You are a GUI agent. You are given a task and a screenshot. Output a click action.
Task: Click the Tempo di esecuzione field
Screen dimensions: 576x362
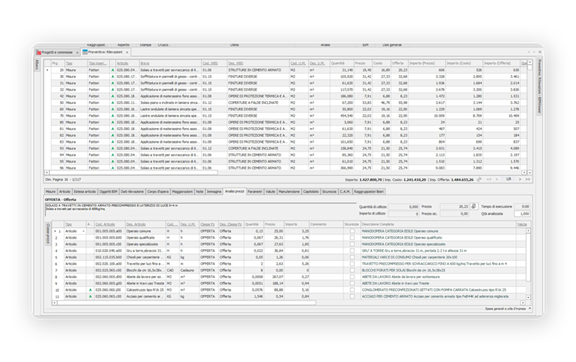pyautogui.click(x=522, y=207)
